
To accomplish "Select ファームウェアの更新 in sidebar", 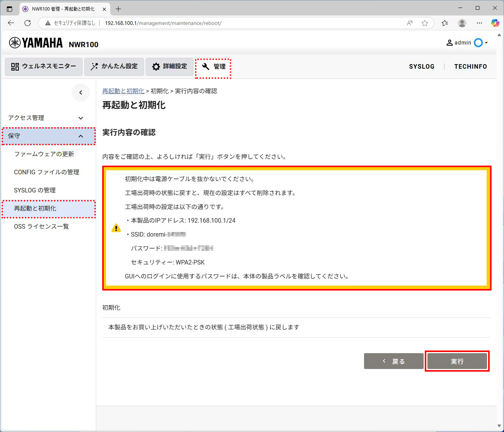I will [44, 154].
